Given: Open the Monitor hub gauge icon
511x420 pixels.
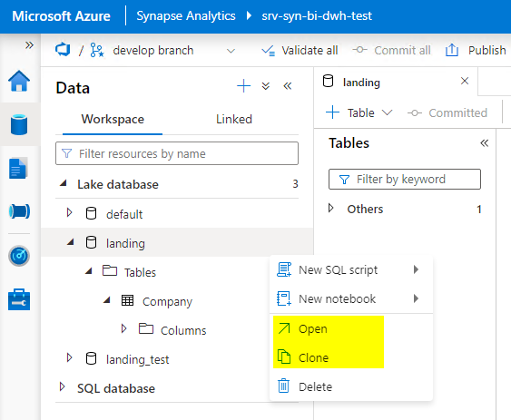Looking at the screenshot, I should click(x=19, y=256).
